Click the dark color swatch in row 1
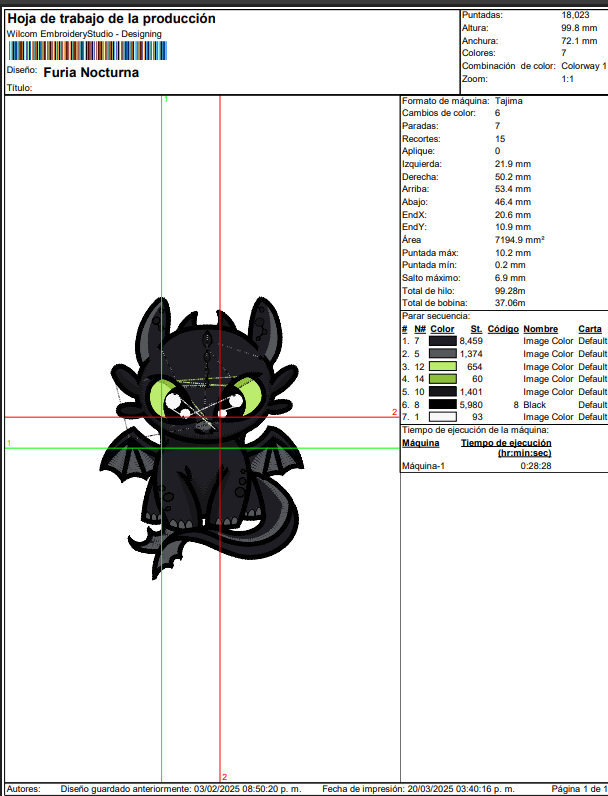608x796 pixels. 443,341
